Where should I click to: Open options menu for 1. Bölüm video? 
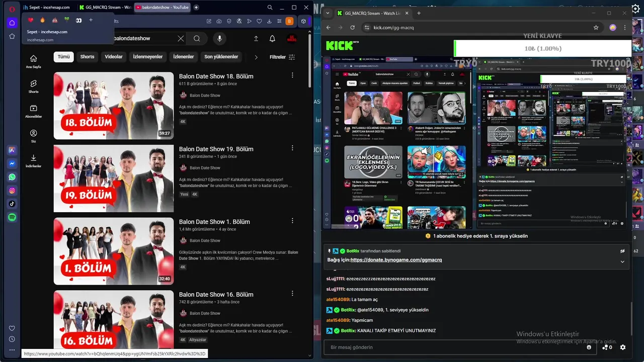pos(292,221)
